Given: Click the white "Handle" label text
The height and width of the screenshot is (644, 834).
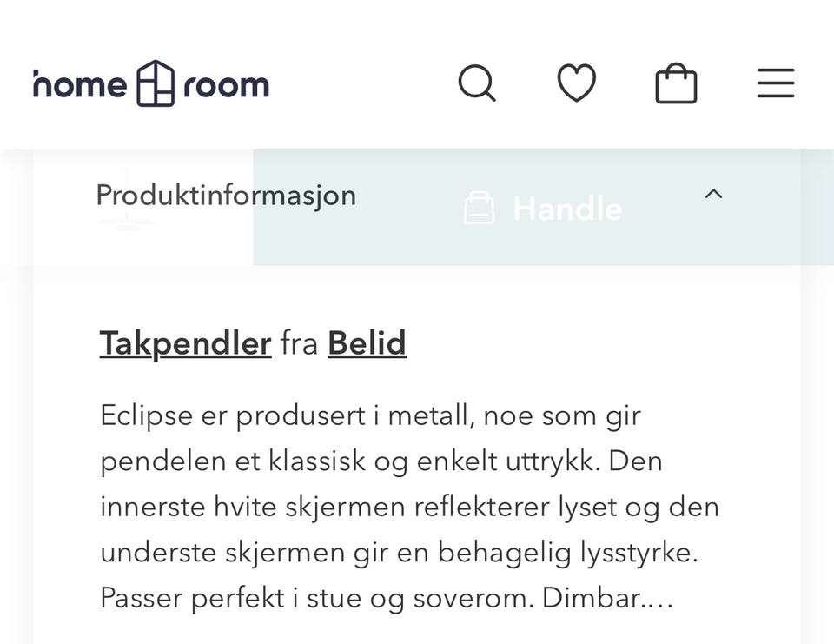Looking at the screenshot, I should coord(568,209).
